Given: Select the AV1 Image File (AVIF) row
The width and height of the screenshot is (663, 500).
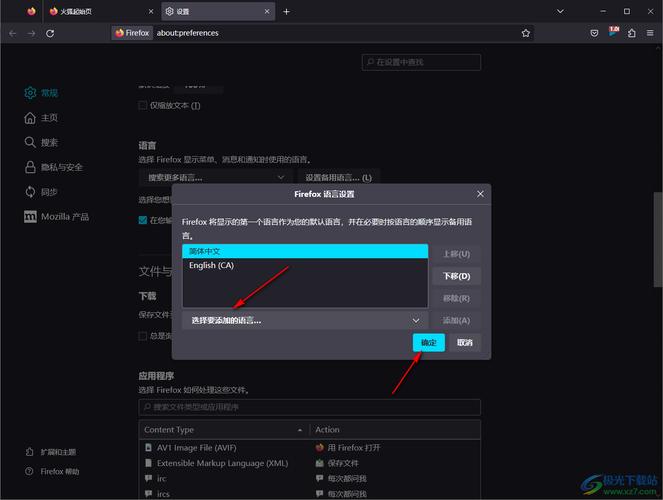Looking at the screenshot, I should point(310,448).
